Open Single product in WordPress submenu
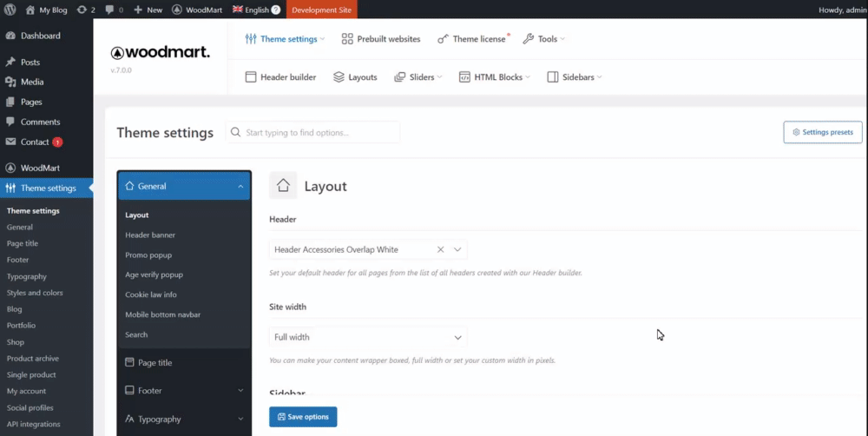This screenshot has height=436, width=868. tap(31, 374)
